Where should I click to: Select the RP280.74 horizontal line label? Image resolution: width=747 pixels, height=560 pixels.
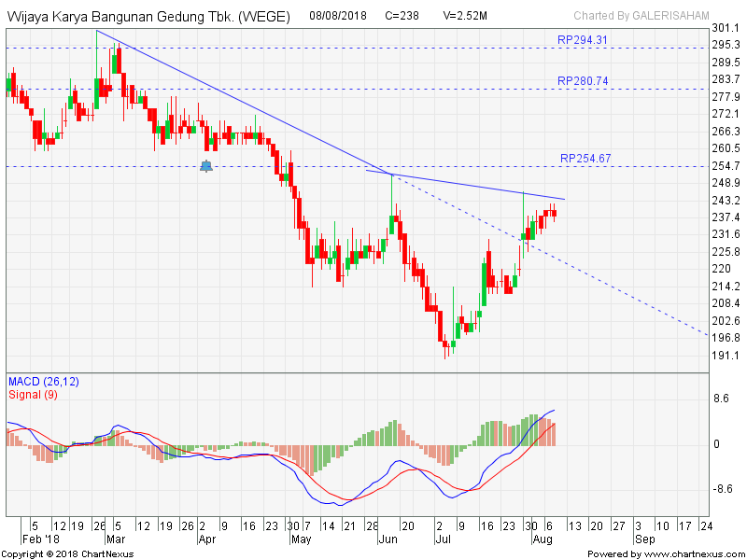[582, 81]
